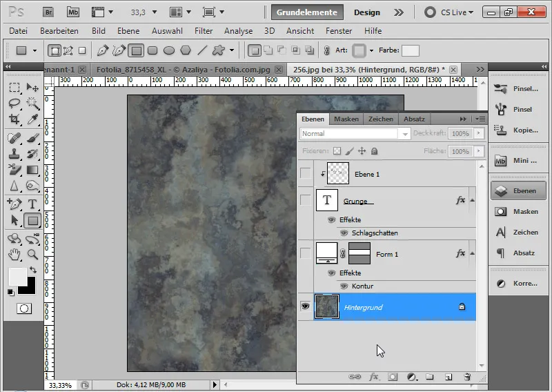The image size is (552, 392).
Task: Switch to the Masken tab
Action: (346, 119)
